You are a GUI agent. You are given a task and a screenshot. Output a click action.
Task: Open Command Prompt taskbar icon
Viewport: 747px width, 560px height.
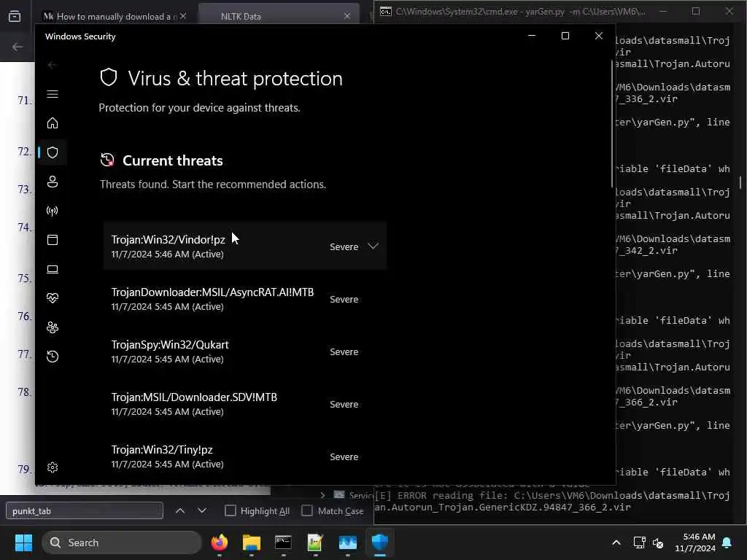point(283,542)
